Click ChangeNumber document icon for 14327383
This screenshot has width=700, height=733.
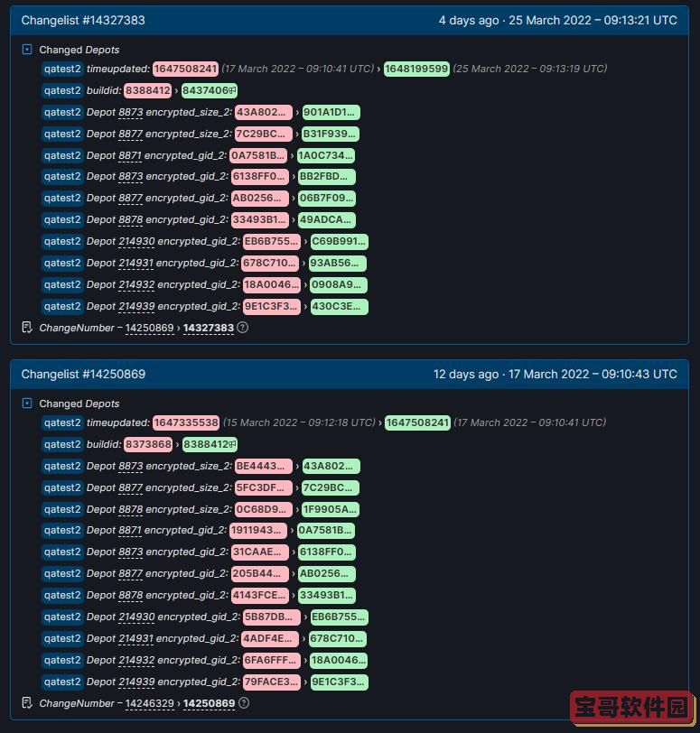click(27, 327)
